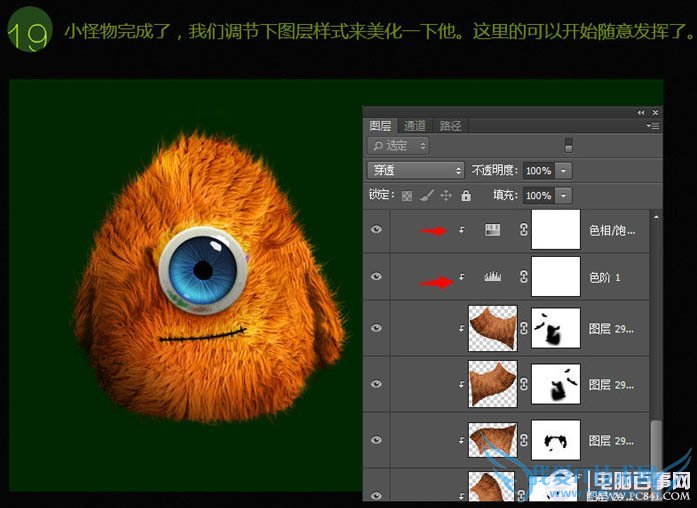This screenshot has height=508, width=697.
Task: Toggle visibility of 图层 29 layer directly below 色阶 1
Action: click(x=377, y=328)
